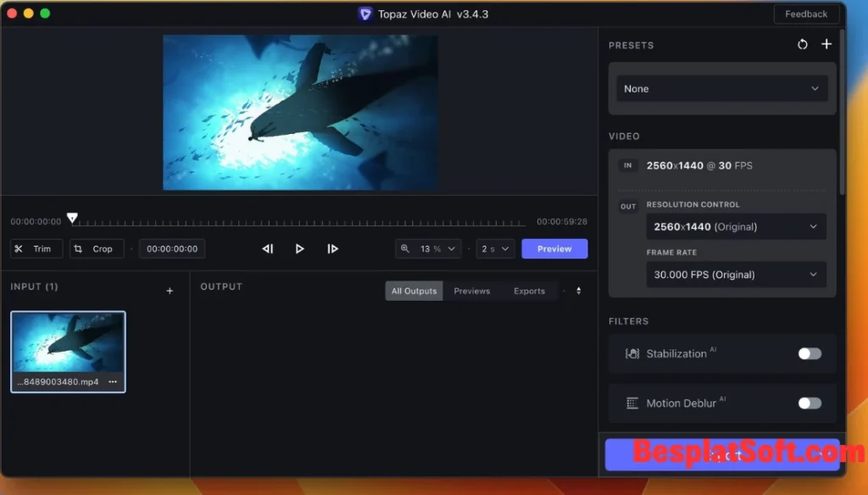Screen dimensions: 868x495
Task: Open the preview duration dropdown showing 2s
Action: [495, 248]
